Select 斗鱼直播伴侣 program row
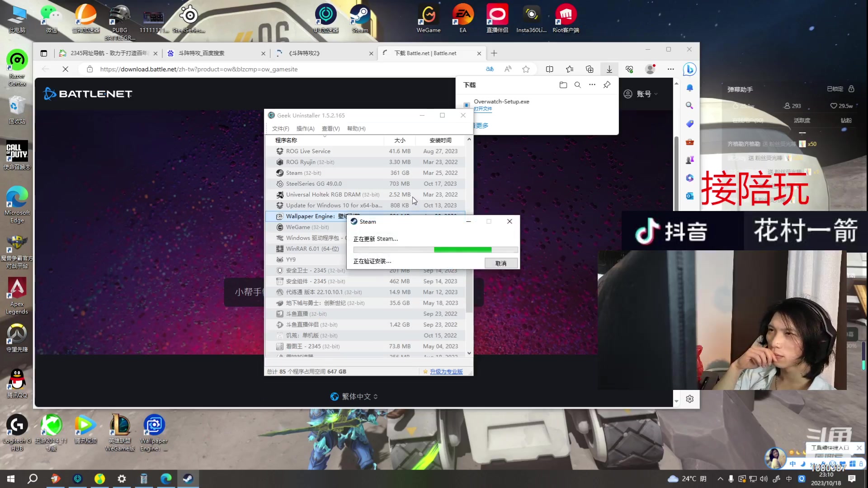Screen dimensions: 868x488 click(x=365, y=325)
